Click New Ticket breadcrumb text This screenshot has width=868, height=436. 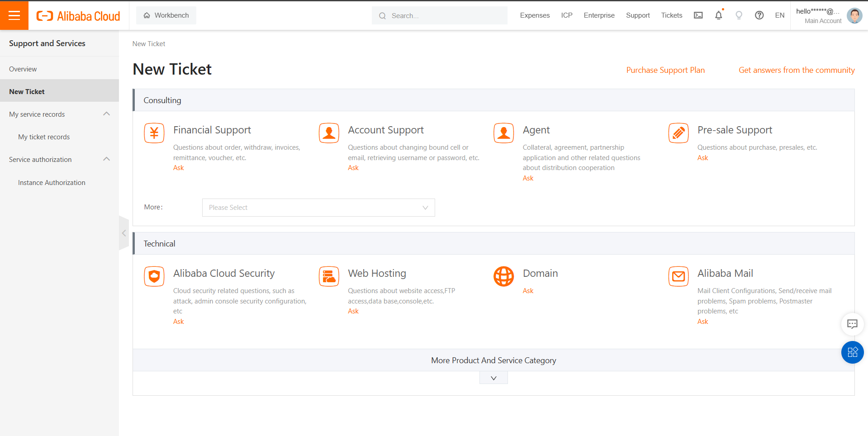[149, 44]
